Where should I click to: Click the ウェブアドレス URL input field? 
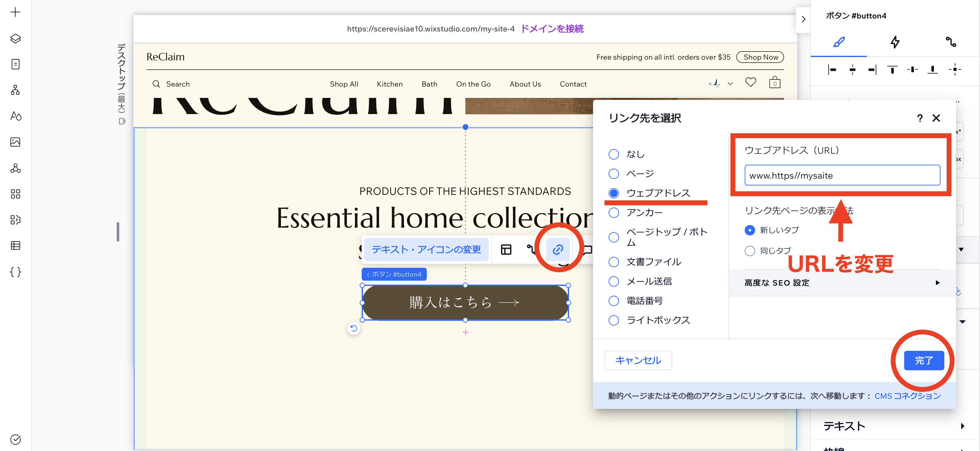842,175
